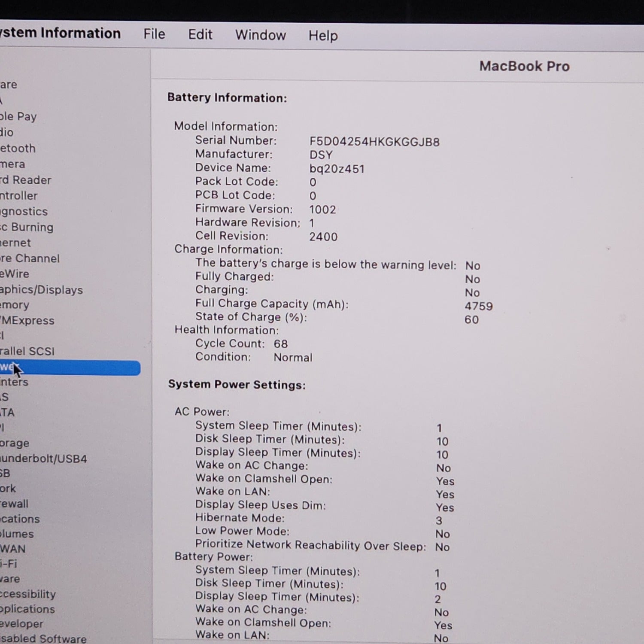Click the battery serial number value
Screen dimensions: 644x644
(374, 142)
